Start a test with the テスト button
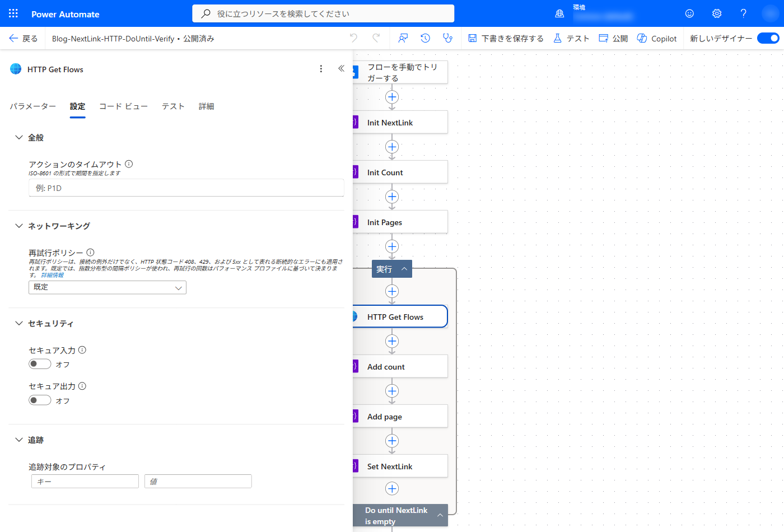This screenshot has height=532, width=784. point(571,38)
